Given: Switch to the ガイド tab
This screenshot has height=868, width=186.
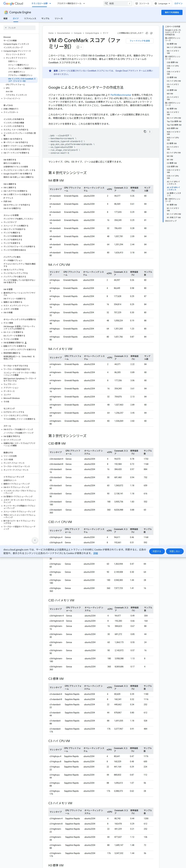Looking at the screenshot, I should 16,19.
